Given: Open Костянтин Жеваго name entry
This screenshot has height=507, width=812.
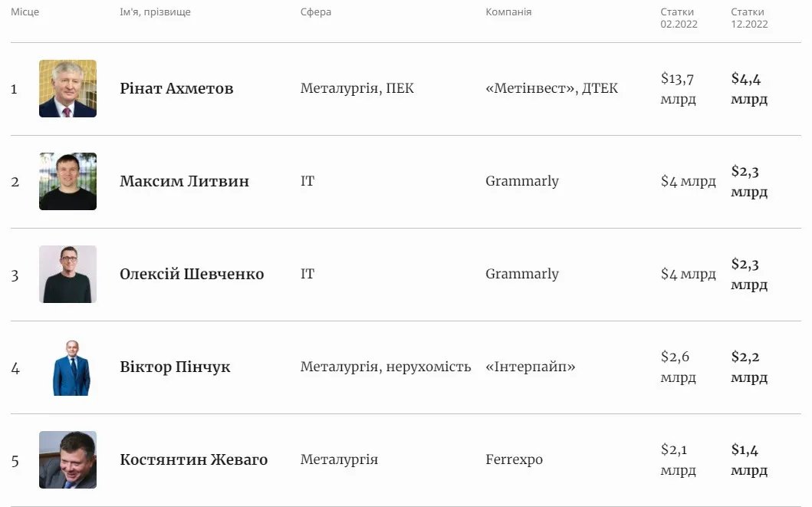Looking at the screenshot, I should point(194,460).
